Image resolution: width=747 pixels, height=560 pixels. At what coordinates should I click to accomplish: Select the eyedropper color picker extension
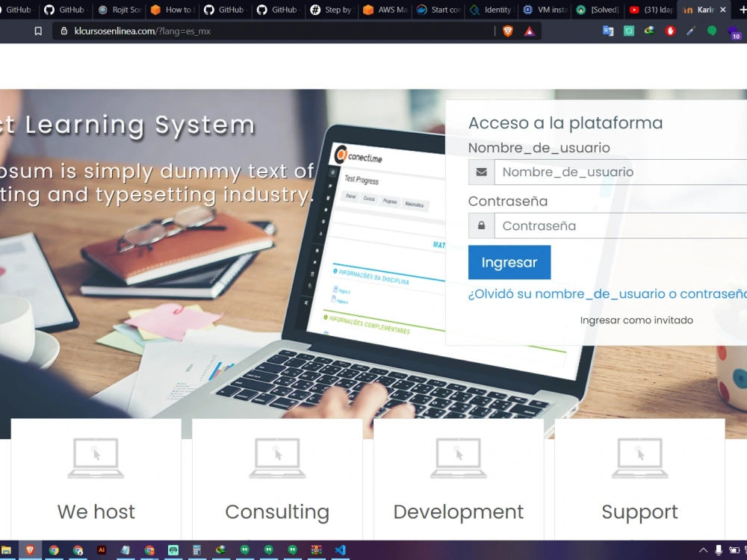coord(691,31)
